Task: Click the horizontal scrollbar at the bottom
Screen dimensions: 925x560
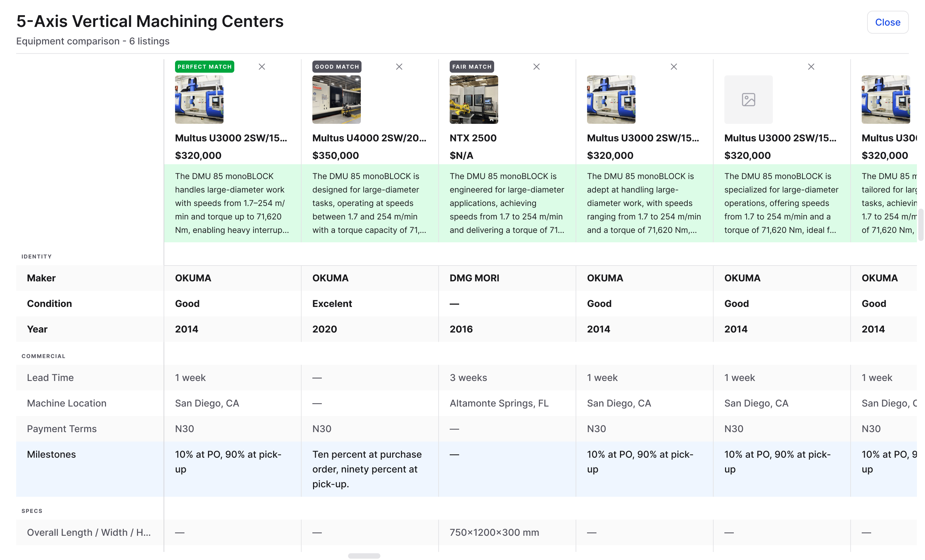Action: [x=364, y=556]
